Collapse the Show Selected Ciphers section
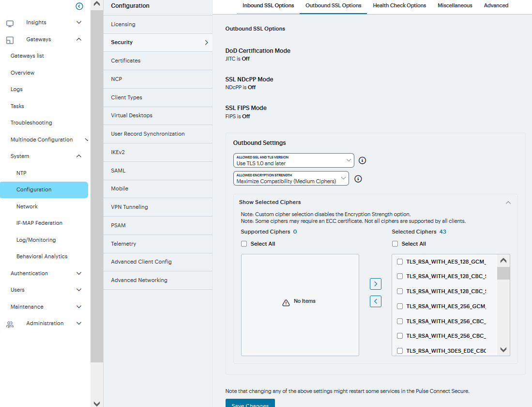Image resolution: width=532 pixels, height=407 pixels. point(508,203)
